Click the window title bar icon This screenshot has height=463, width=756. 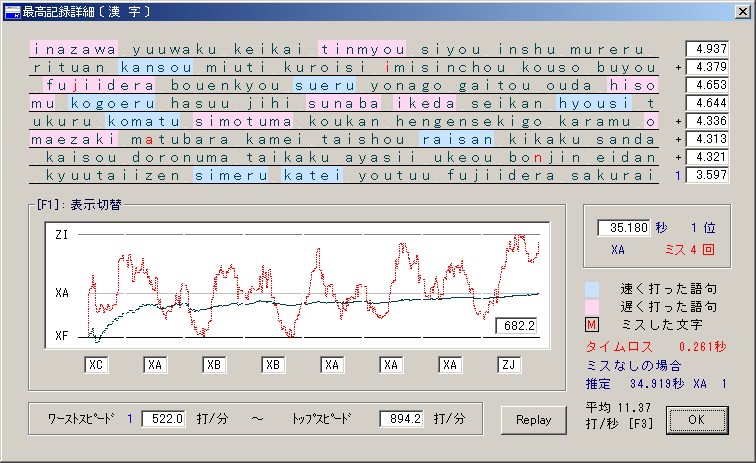tap(13, 12)
